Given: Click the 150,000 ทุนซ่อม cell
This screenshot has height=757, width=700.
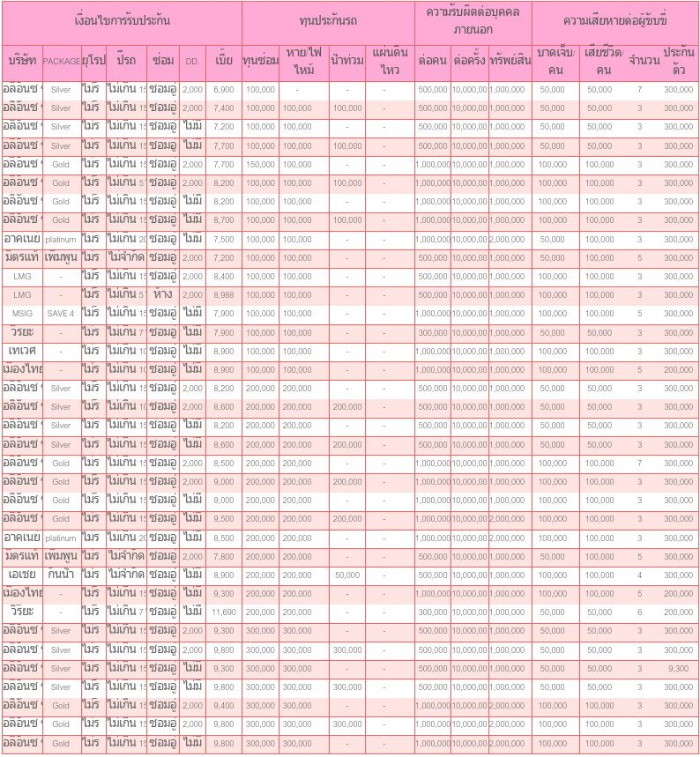Looking at the screenshot, I should pyautogui.click(x=260, y=165).
